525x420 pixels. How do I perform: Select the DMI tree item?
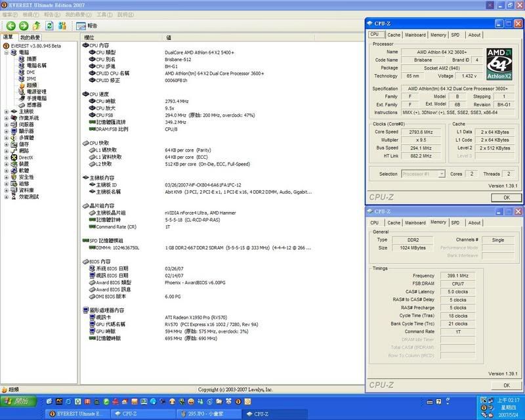click(x=30, y=72)
